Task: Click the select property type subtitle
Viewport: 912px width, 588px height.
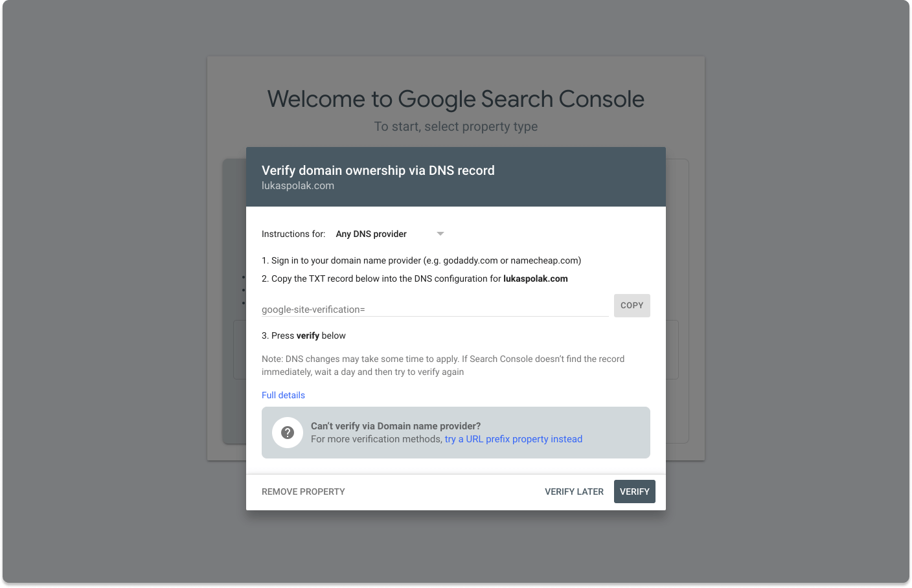Action: pyautogui.click(x=455, y=126)
